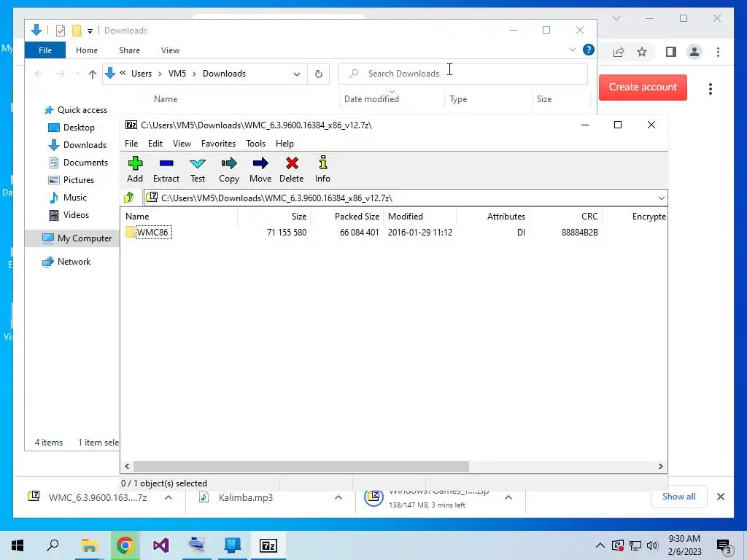Click the Chrome share page icon

click(x=619, y=52)
